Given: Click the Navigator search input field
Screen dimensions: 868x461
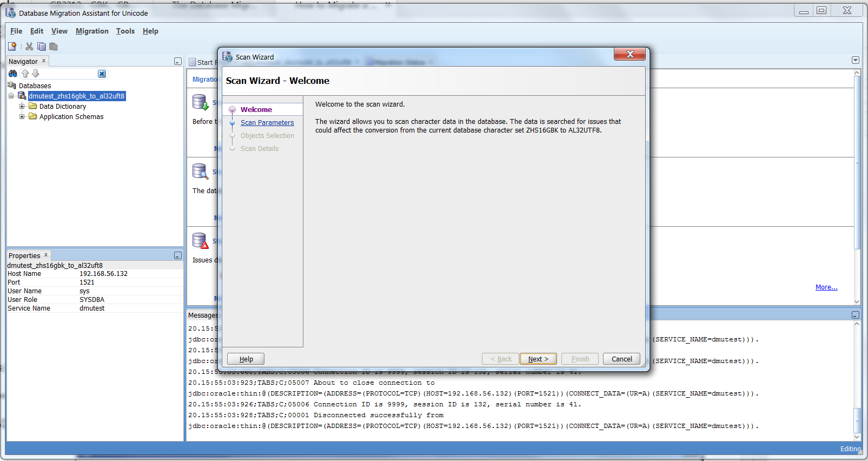Looking at the screenshot, I should click(68, 74).
